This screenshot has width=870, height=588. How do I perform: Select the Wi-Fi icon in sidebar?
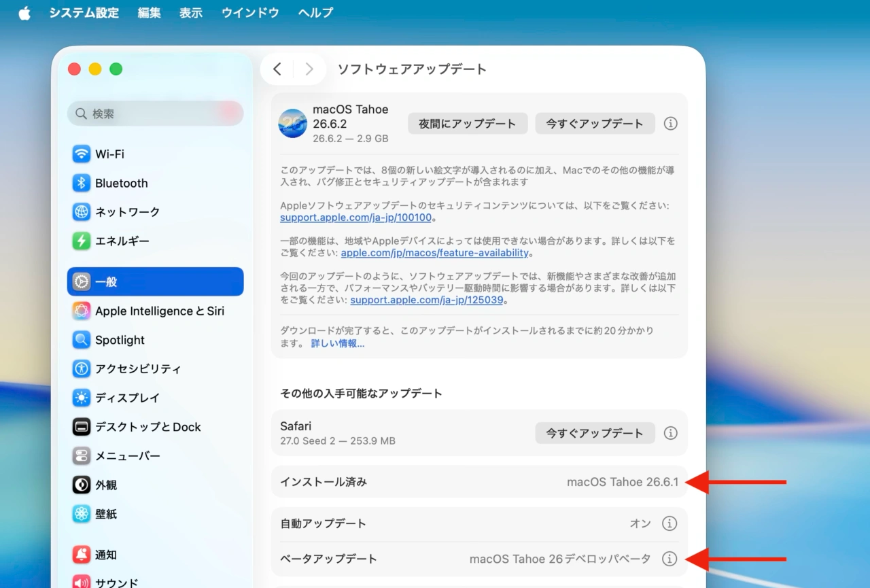click(82, 154)
